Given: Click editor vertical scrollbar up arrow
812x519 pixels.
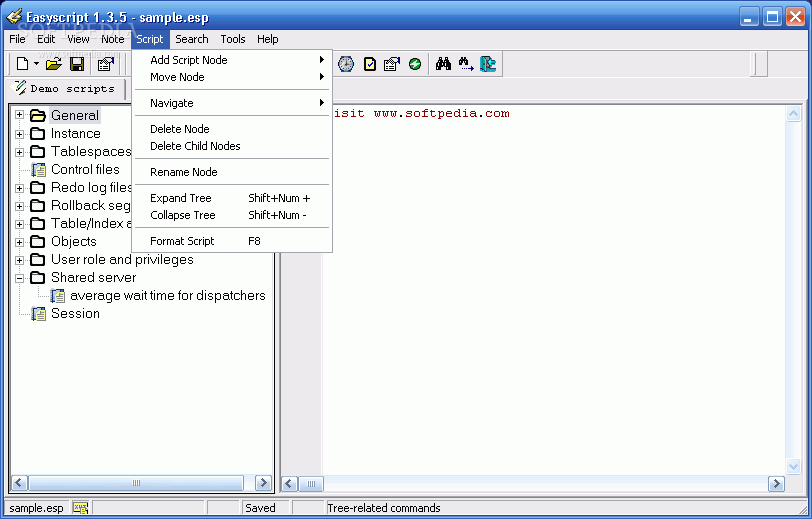Looking at the screenshot, I should [793, 113].
